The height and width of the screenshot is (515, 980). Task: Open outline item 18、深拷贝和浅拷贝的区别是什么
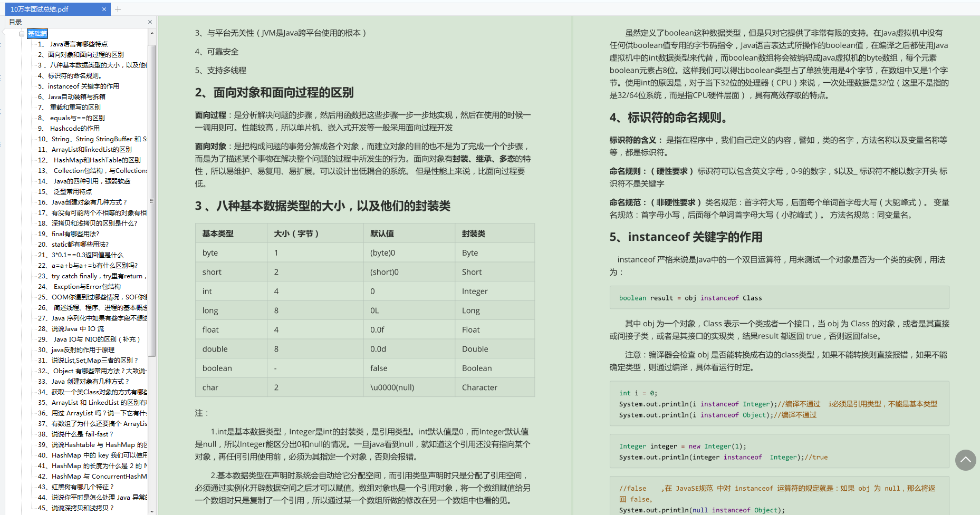pyautogui.click(x=88, y=224)
